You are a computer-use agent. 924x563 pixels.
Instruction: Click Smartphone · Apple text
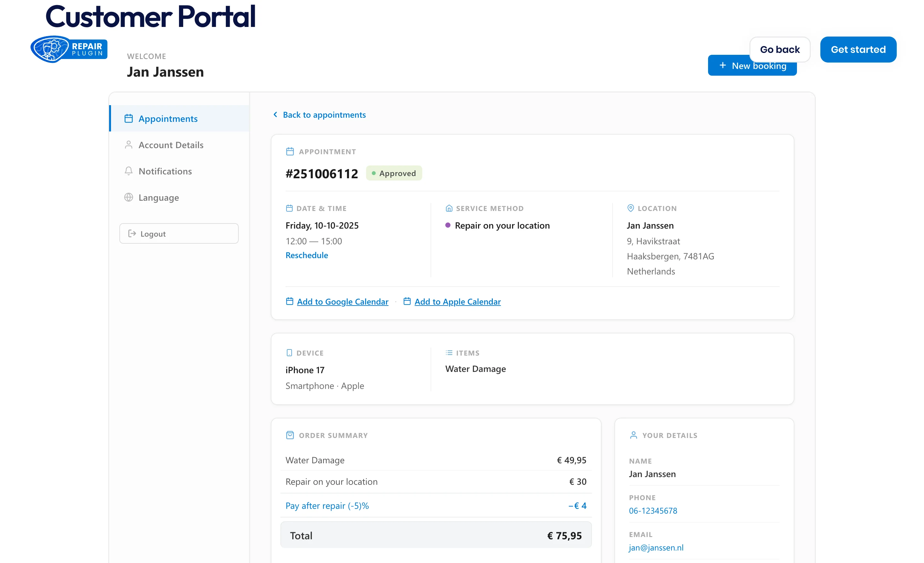click(325, 386)
